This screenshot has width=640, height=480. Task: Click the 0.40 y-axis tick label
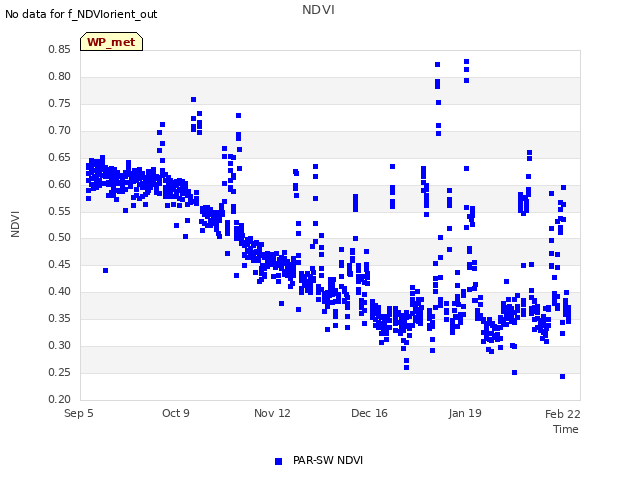click(59, 291)
